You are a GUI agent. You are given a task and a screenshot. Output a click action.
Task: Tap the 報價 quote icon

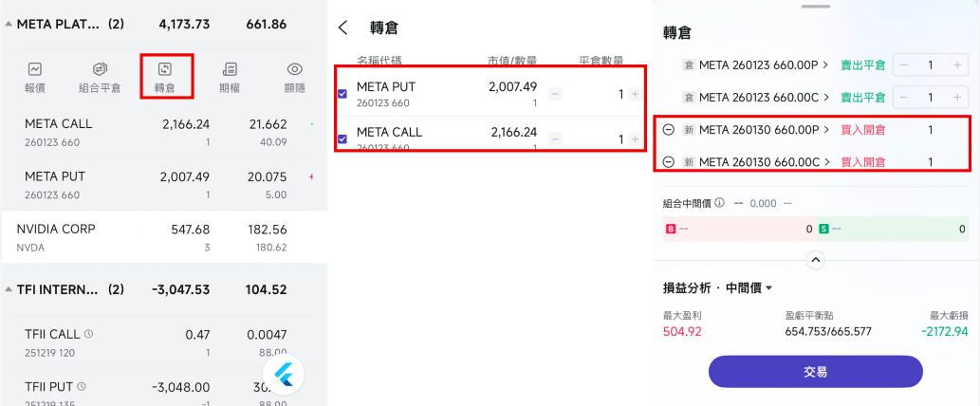pos(35,69)
